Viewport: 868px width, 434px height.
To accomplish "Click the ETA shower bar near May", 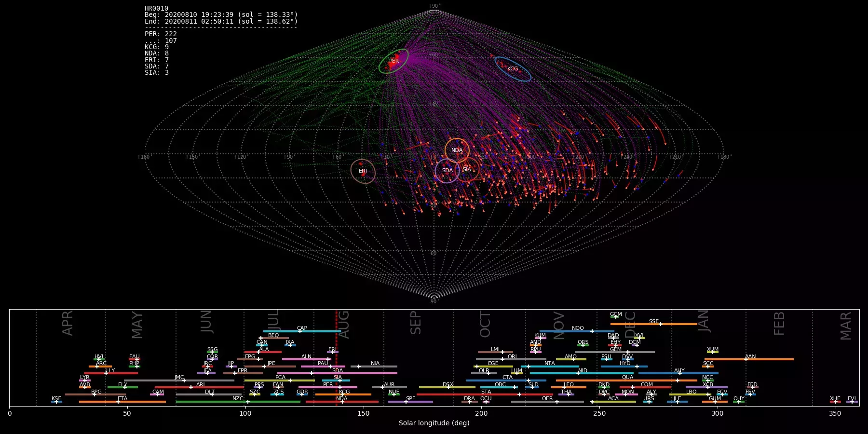I will click(x=122, y=402).
